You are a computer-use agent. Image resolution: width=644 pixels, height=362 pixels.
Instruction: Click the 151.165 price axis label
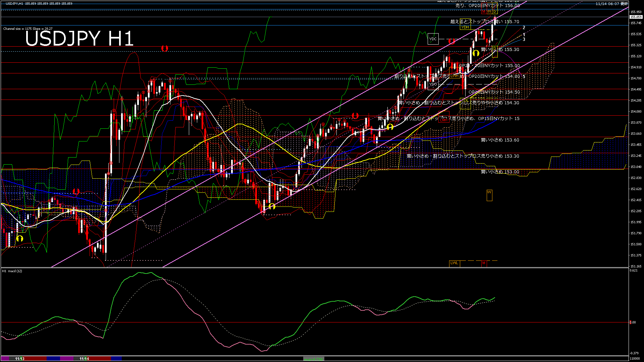(636, 266)
